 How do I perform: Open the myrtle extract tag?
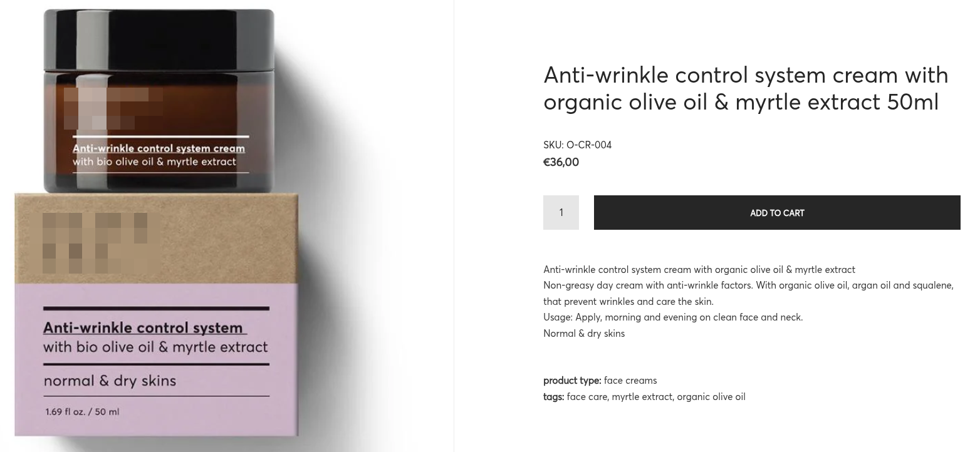pos(642,397)
